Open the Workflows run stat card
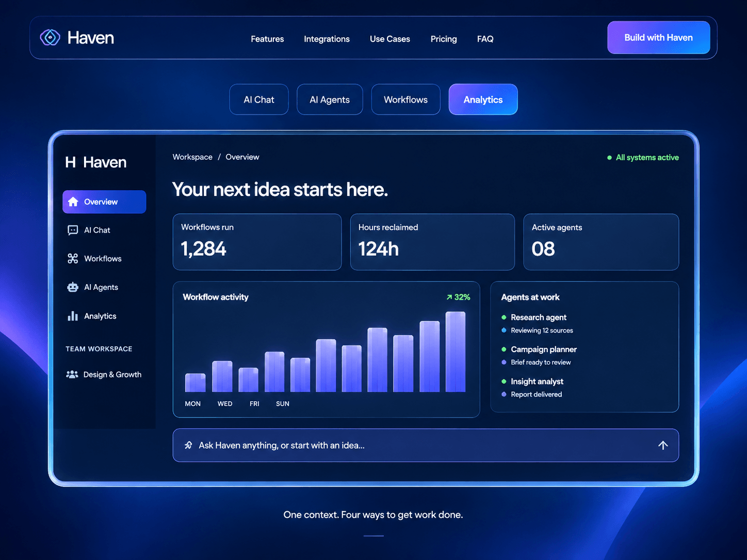 click(x=257, y=242)
